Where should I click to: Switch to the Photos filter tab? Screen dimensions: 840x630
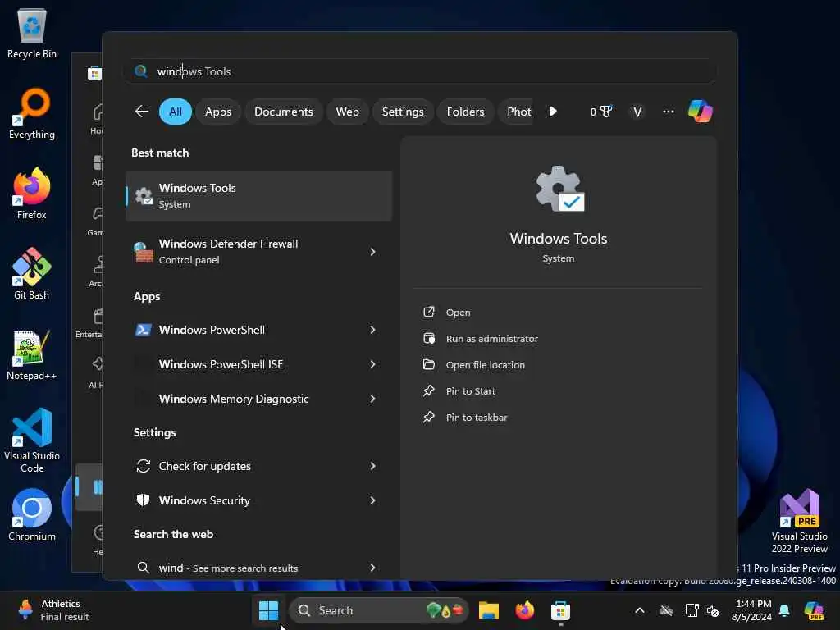click(517, 112)
